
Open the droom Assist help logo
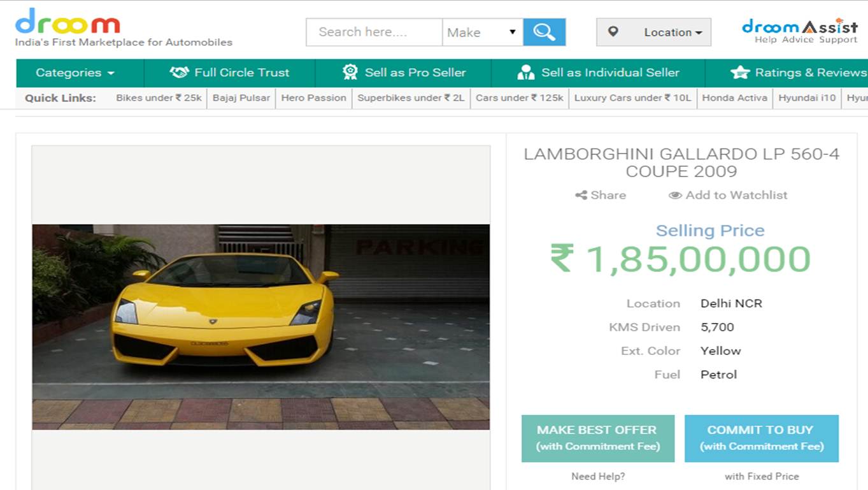(800, 30)
